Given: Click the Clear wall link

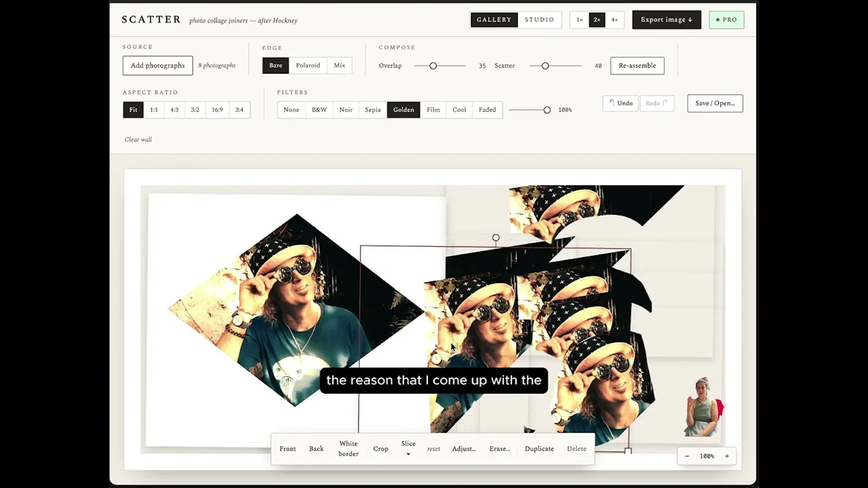Looking at the screenshot, I should (x=138, y=139).
